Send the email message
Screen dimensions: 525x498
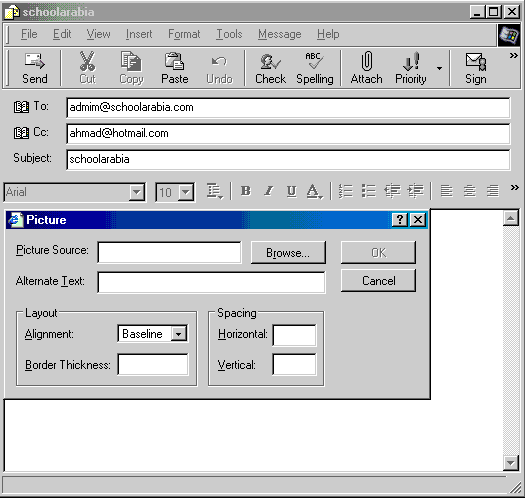tap(35, 69)
